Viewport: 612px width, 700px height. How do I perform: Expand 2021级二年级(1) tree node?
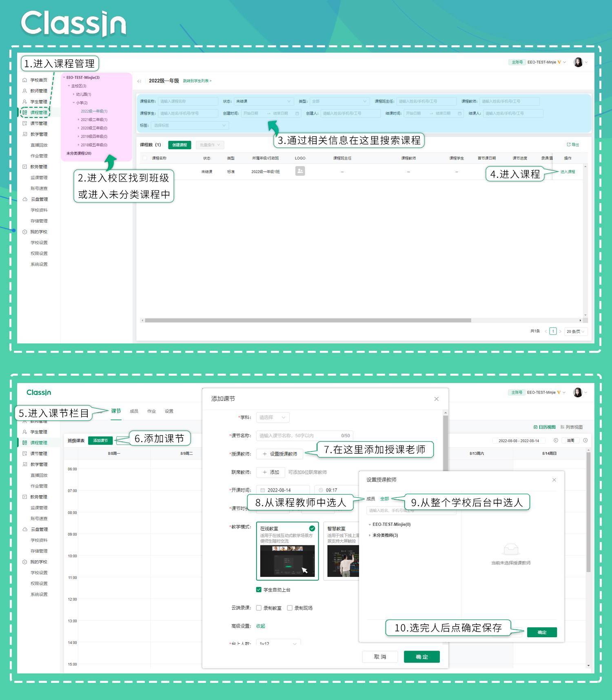click(78, 120)
